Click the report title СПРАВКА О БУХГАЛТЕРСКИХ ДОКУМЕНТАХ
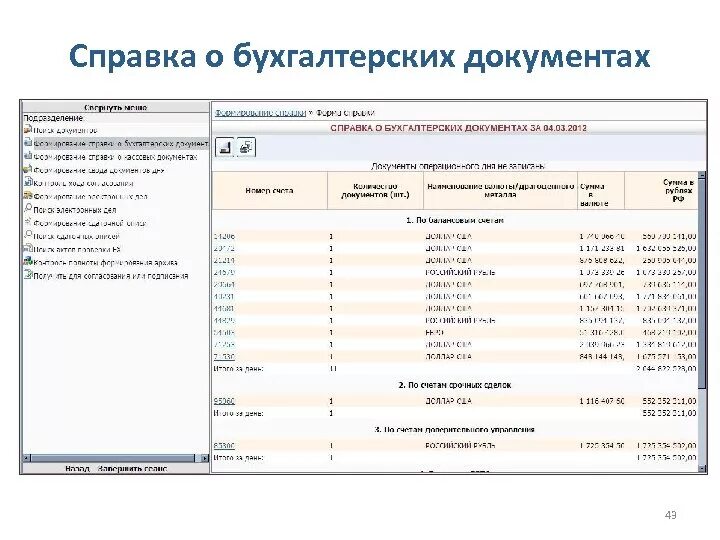720x540 pixels. [x=458, y=128]
